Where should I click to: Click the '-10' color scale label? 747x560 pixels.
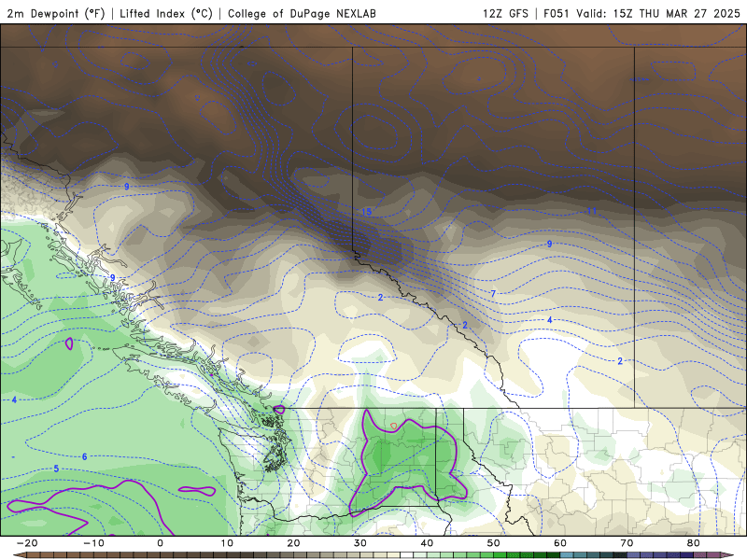93,543
